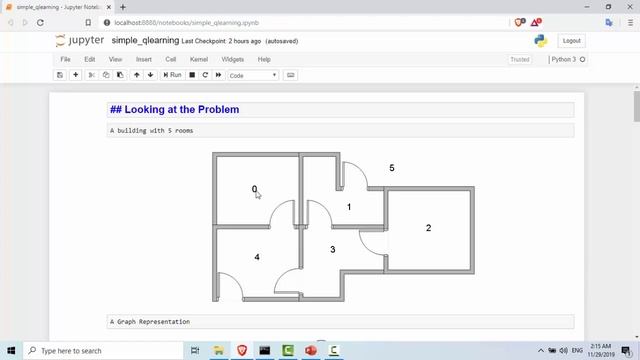
Task: Click the Last Checkpoint 2 hours ago text
Action: pos(221,41)
